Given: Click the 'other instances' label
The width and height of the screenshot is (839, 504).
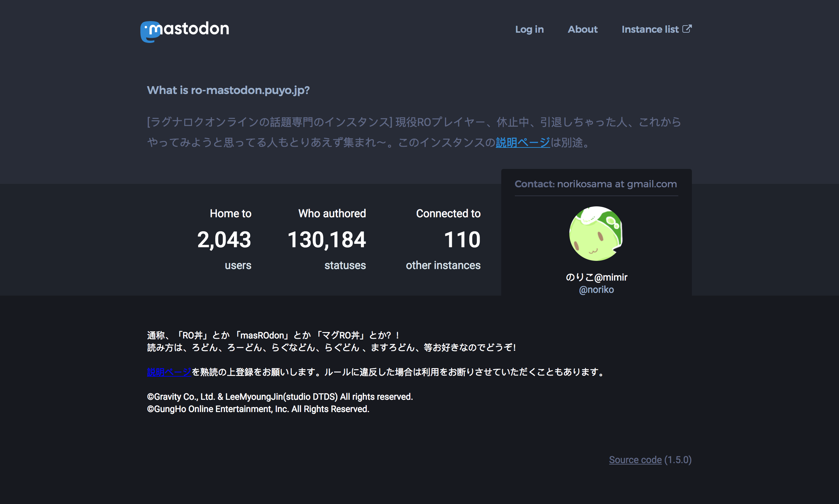Looking at the screenshot, I should pyautogui.click(x=443, y=265).
